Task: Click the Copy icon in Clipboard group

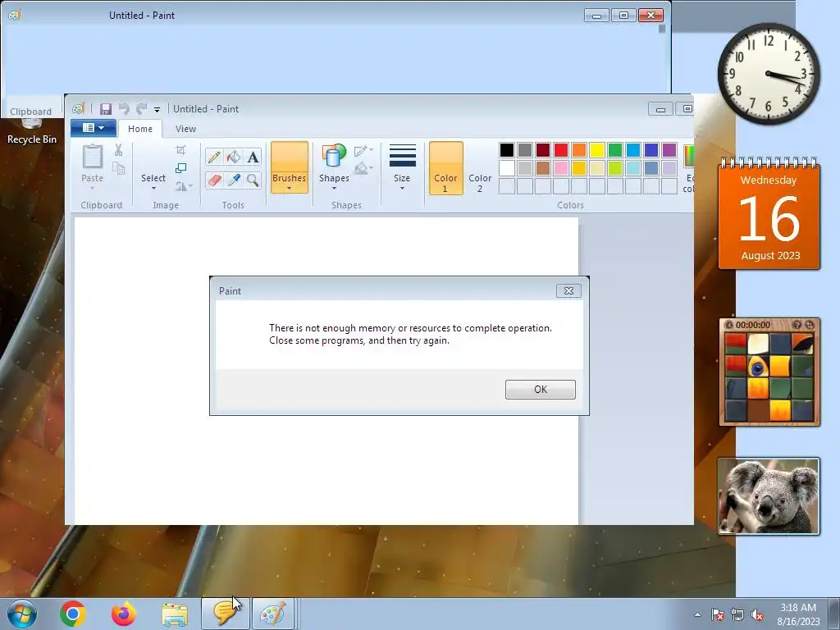Action: tap(118, 169)
